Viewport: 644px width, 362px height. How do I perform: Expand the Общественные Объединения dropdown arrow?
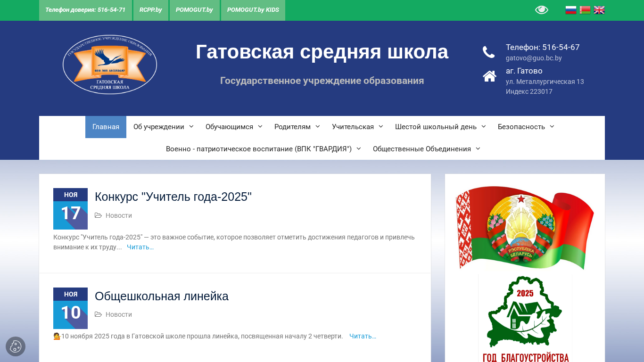[x=478, y=148]
